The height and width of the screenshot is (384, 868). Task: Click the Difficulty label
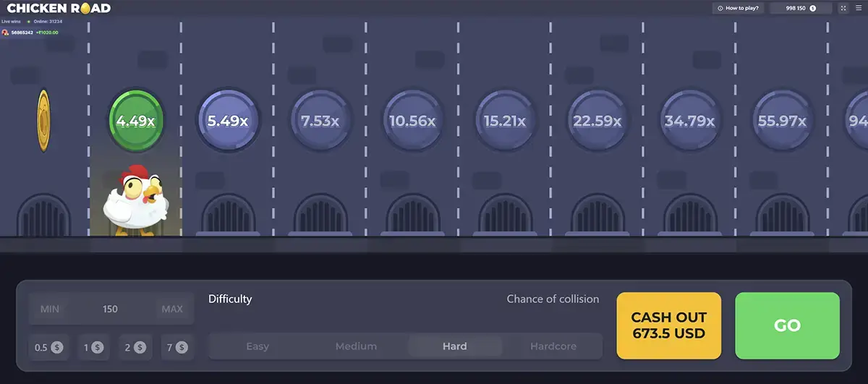coord(230,299)
